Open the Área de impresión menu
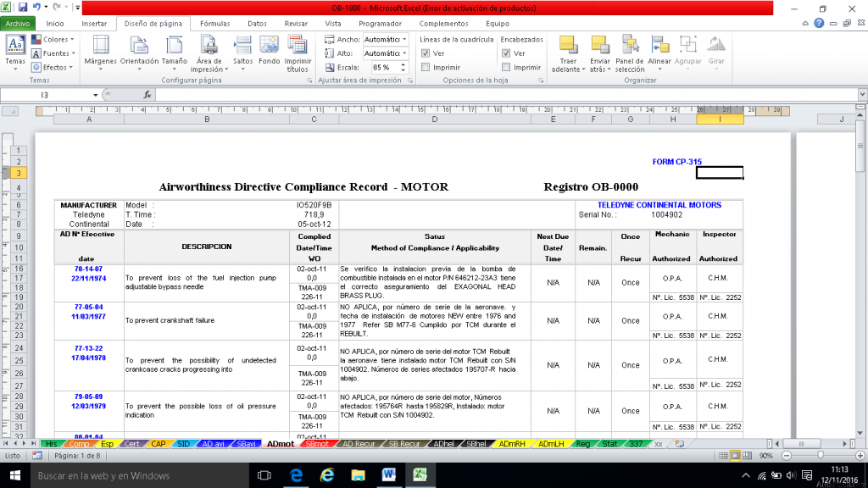 coord(209,53)
